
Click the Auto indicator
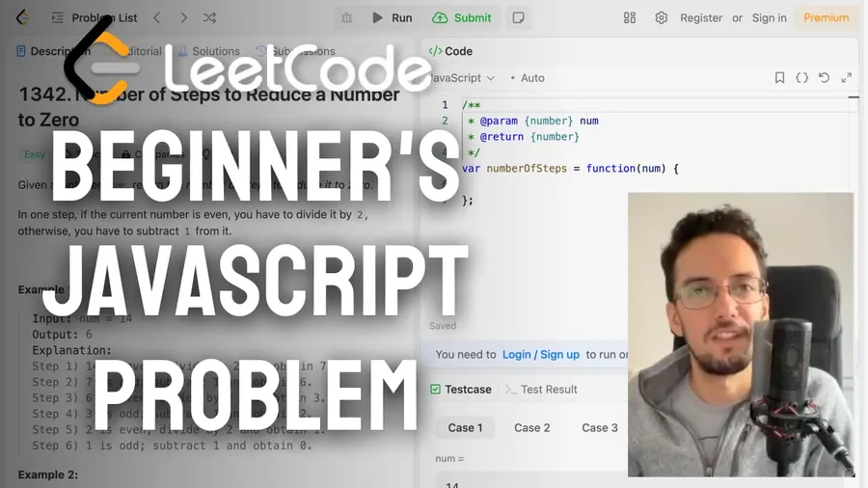pos(528,78)
